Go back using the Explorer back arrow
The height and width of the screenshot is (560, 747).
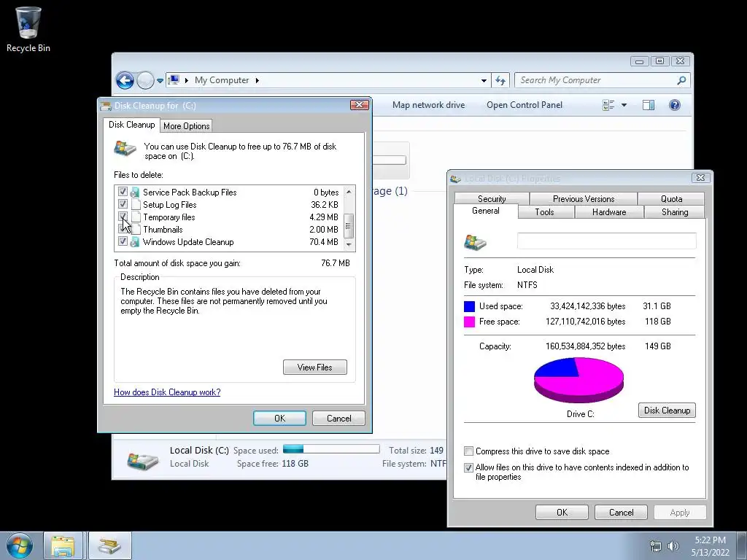coord(125,80)
